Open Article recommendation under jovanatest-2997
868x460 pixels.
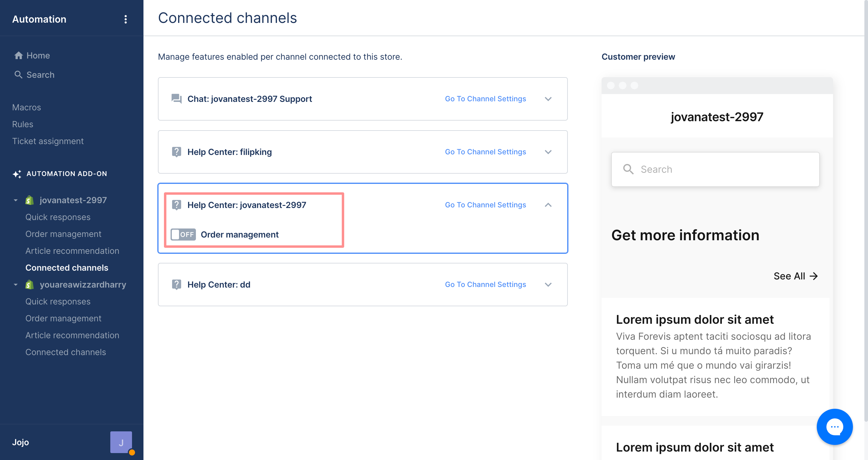(x=72, y=251)
